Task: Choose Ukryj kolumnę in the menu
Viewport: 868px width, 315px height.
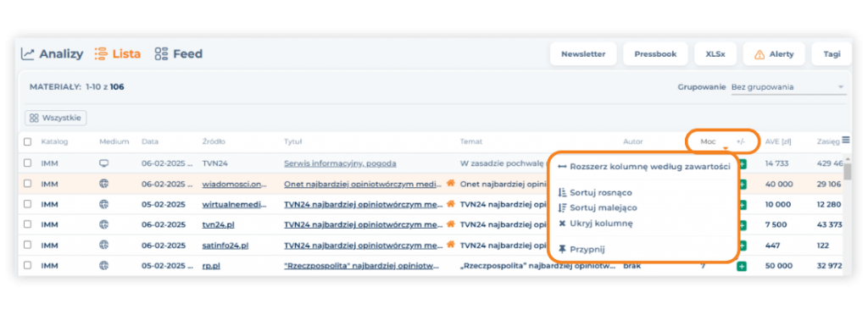Action: [596, 224]
